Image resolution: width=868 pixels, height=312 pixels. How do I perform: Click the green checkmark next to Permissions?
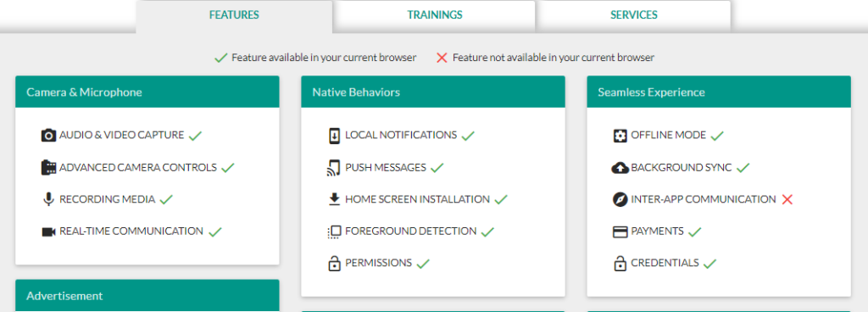[423, 264]
